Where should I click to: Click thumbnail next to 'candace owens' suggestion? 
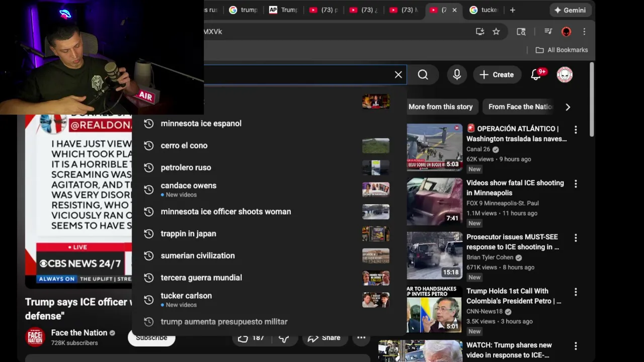(x=376, y=190)
